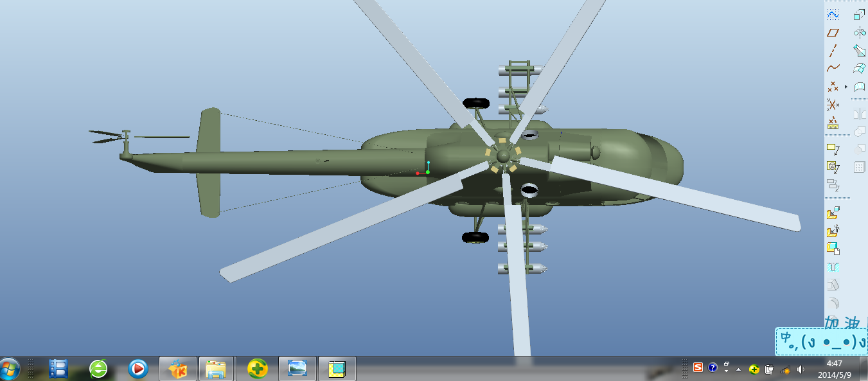Open the Windows Start menu

click(x=10, y=369)
